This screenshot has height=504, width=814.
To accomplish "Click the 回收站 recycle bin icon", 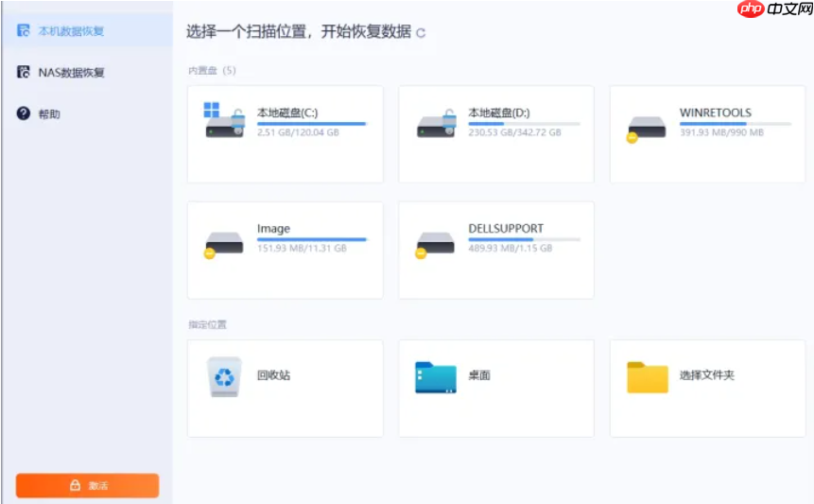I will coord(224,377).
